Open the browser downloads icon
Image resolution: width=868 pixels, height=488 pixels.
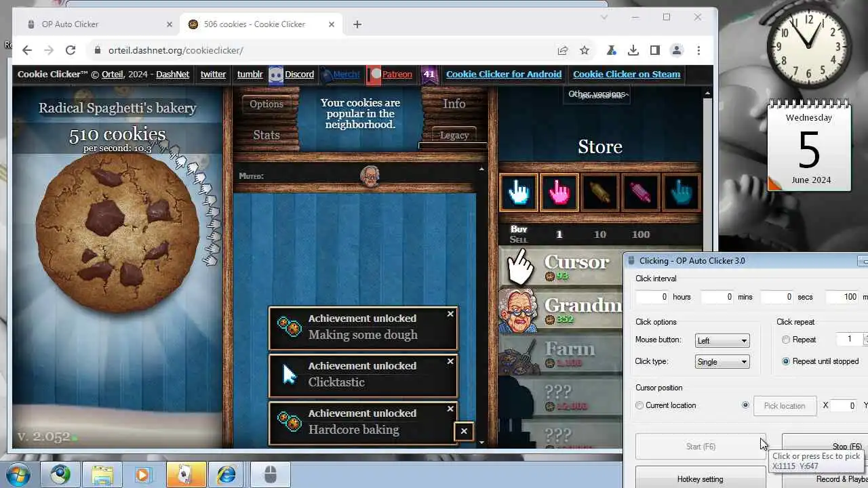pyautogui.click(x=633, y=50)
